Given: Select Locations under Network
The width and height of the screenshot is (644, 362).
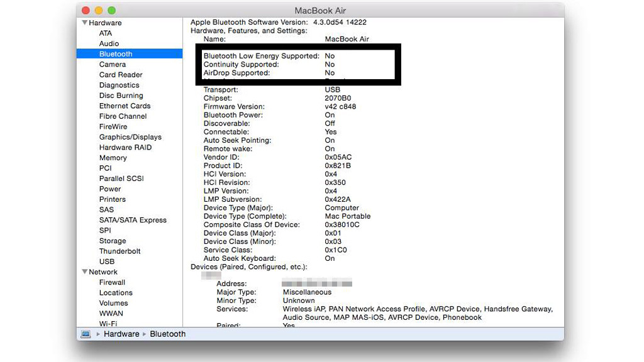Looking at the screenshot, I should [x=116, y=293].
